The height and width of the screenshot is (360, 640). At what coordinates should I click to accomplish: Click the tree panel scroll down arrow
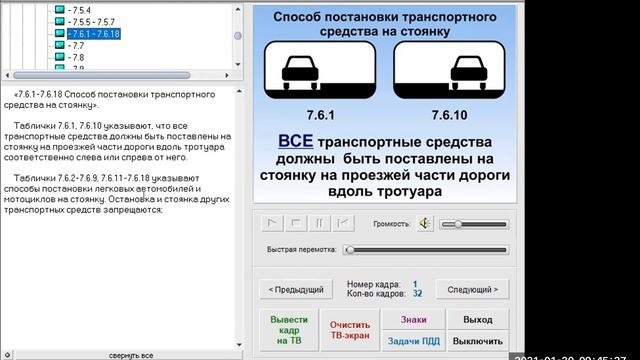238,64
